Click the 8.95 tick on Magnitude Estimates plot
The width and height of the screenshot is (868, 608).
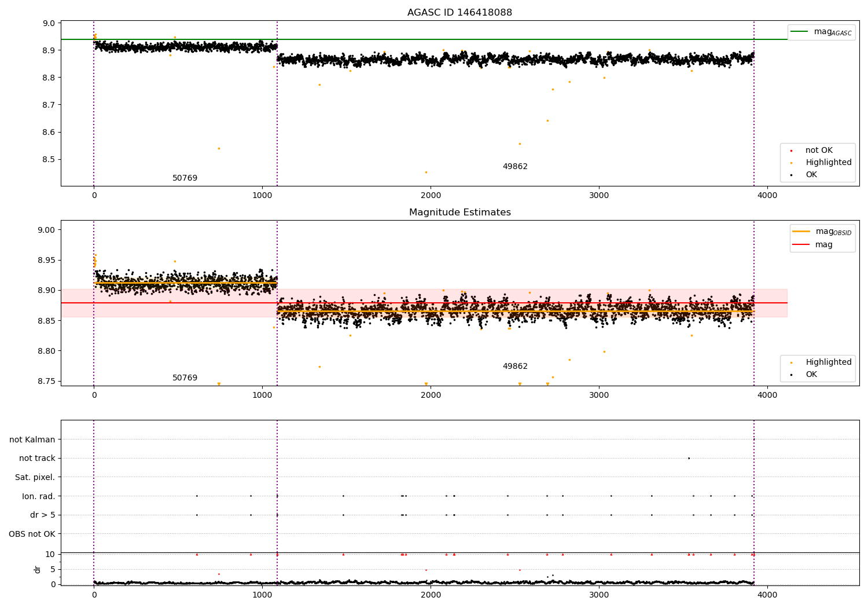pos(47,261)
